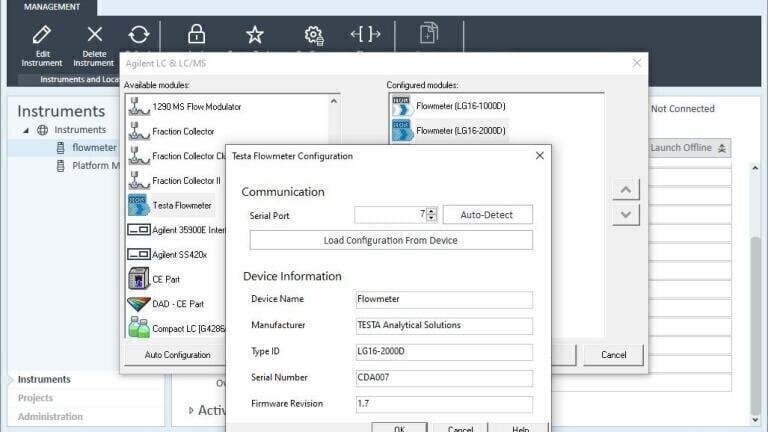Select the Fraction Collector module icon
The image size is (768, 432).
coord(139,131)
